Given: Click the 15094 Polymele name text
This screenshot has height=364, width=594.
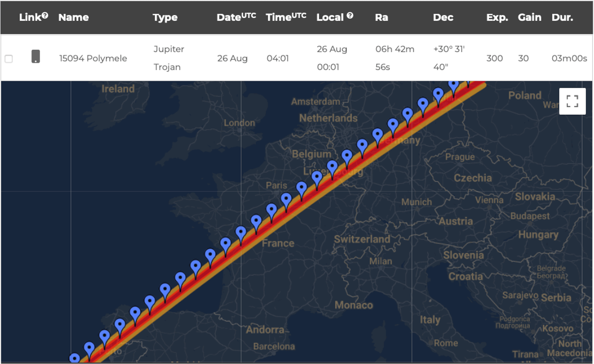Looking at the screenshot, I should coord(93,58).
